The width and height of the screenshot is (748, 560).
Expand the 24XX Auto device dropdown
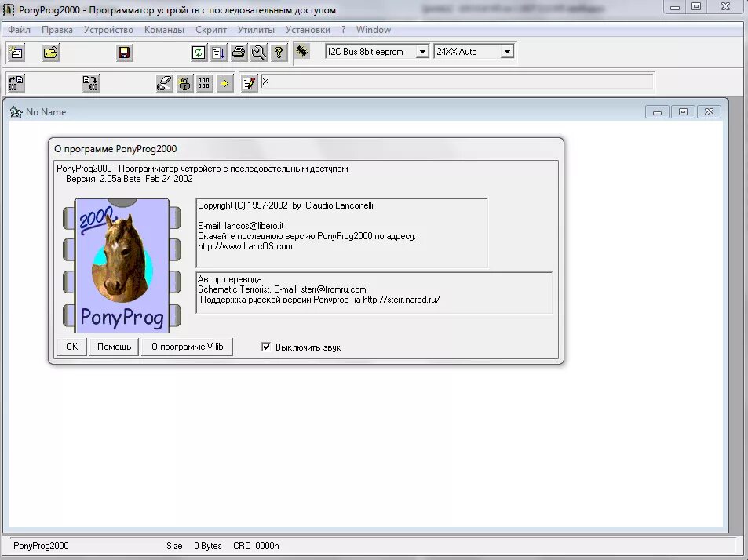pos(508,52)
